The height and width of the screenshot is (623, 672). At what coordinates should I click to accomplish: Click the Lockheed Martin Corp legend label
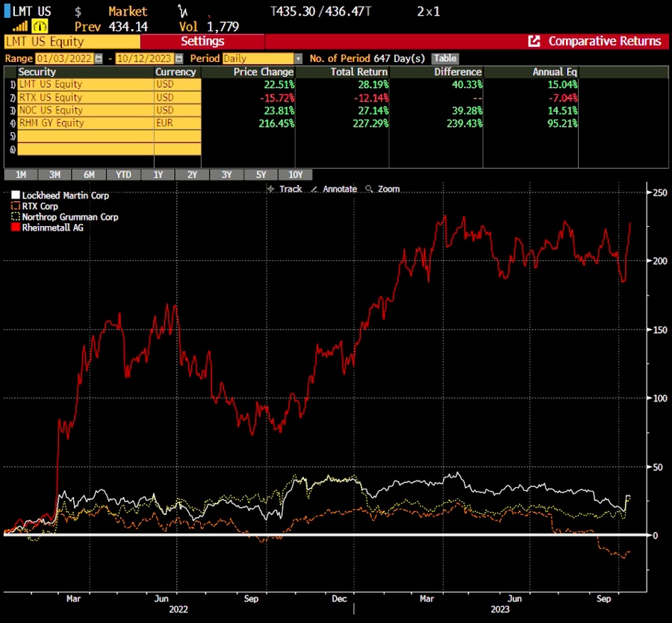pyautogui.click(x=66, y=195)
